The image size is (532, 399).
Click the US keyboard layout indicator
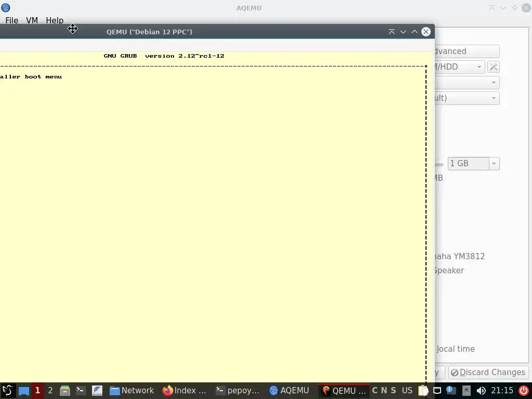(407, 391)
